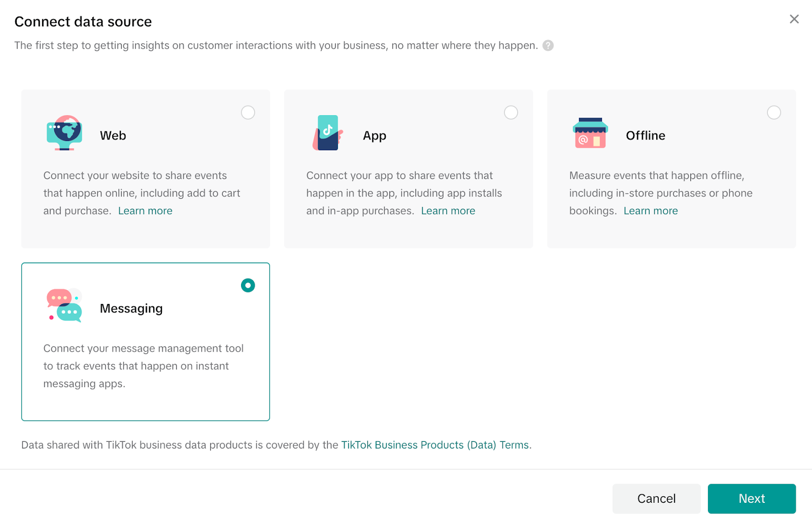Open the help question mark tooltip
The width and height of the screenshot is (812, 516).
pos(548,46)
